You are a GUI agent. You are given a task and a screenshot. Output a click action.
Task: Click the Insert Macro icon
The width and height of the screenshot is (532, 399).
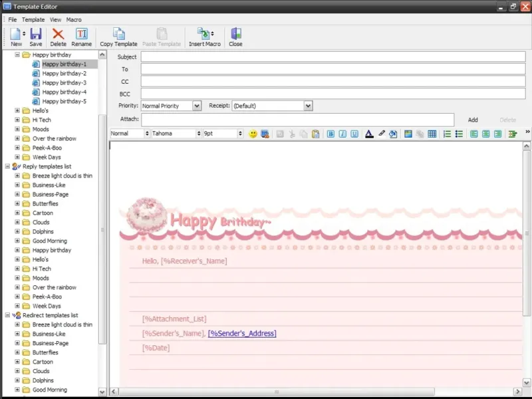click(203, 34)
